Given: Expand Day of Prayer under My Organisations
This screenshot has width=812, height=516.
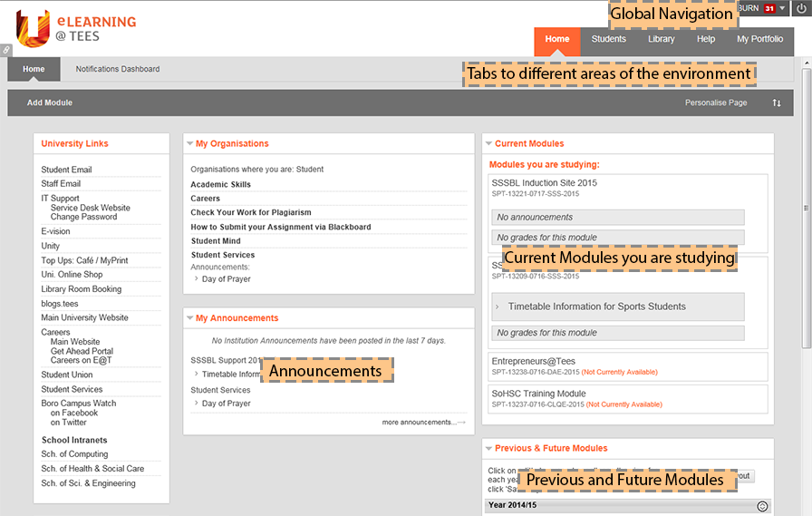Looking at the screenshot, I should coord(197,278).
